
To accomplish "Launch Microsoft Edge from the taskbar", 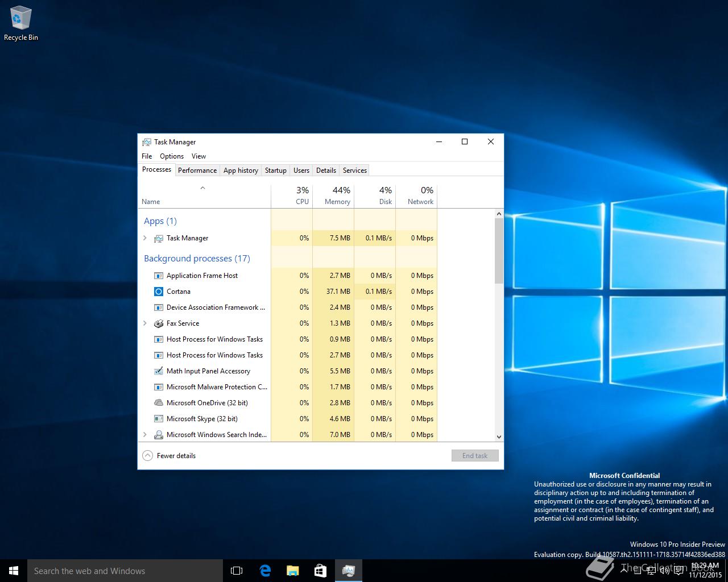I will pos(265,571).
